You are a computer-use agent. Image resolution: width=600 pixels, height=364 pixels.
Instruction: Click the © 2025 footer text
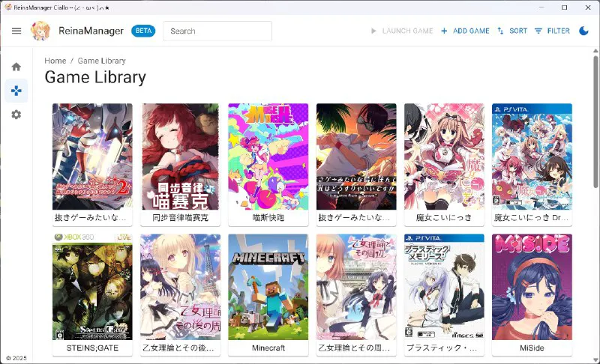[x=16, y=358]
